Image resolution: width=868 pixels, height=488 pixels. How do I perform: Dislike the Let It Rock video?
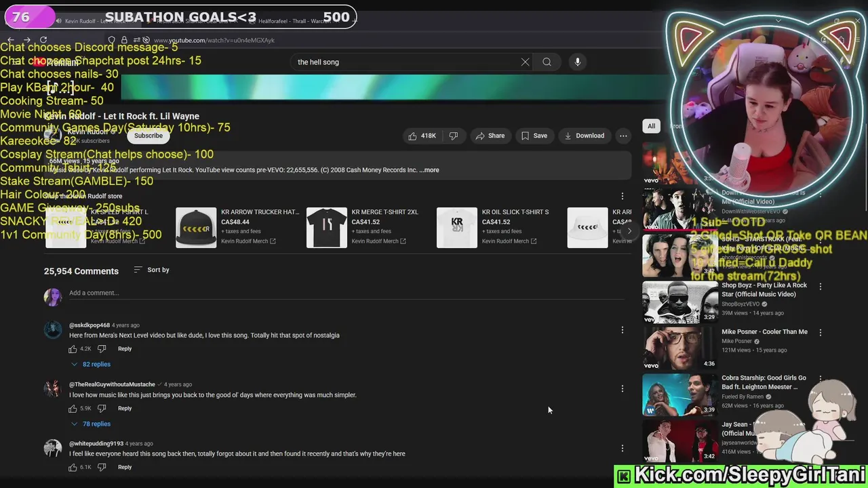[454, 136]
